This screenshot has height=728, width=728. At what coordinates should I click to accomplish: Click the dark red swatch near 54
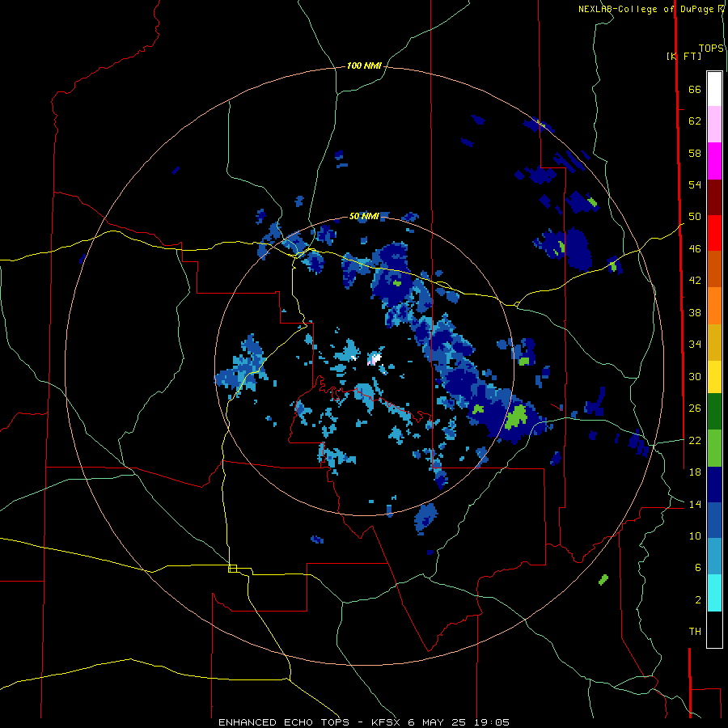(x=714, y=197)
